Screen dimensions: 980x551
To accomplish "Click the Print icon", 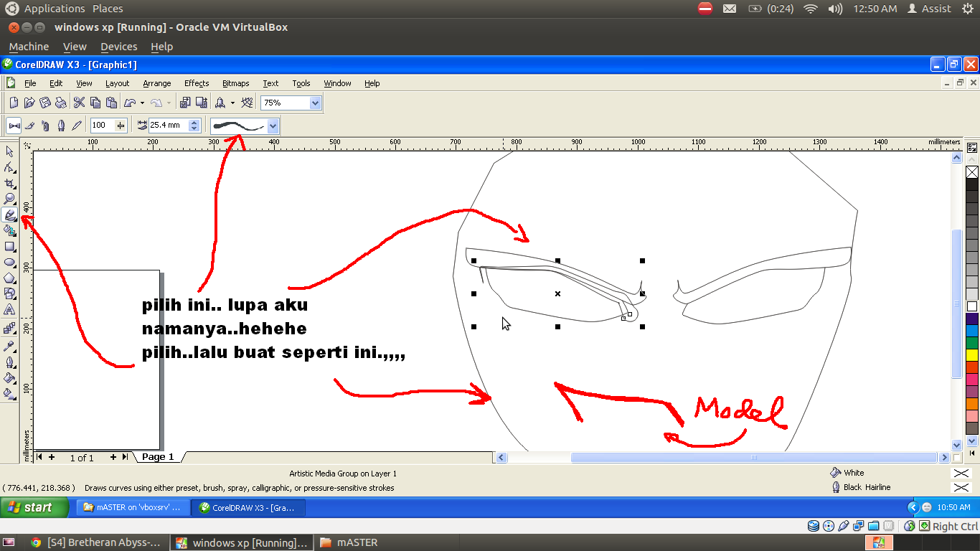I will [61, 103].
